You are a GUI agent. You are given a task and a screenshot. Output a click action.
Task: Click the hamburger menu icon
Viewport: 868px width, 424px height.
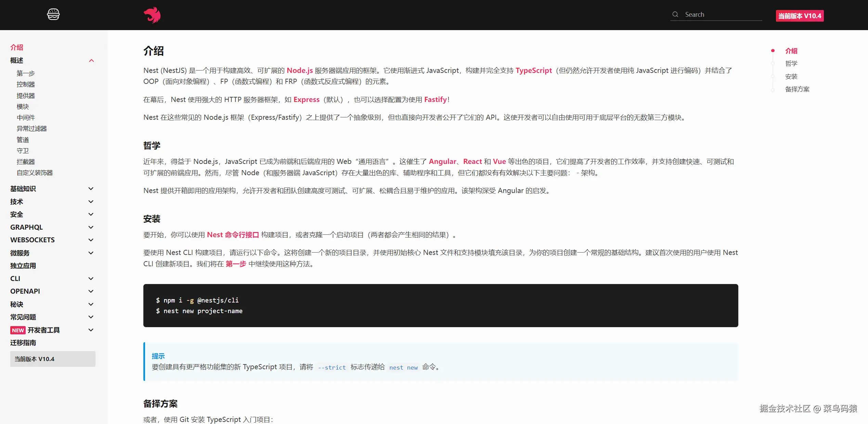[x=53, y=14]
